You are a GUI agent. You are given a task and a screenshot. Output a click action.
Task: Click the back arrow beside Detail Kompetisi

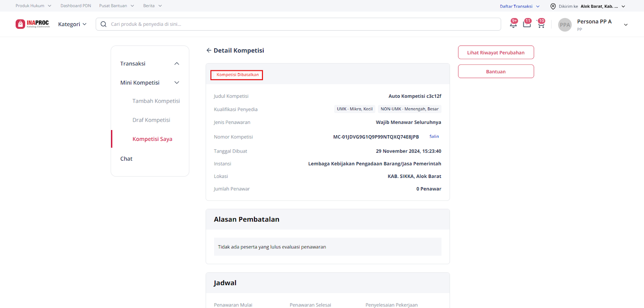(208, 50)
